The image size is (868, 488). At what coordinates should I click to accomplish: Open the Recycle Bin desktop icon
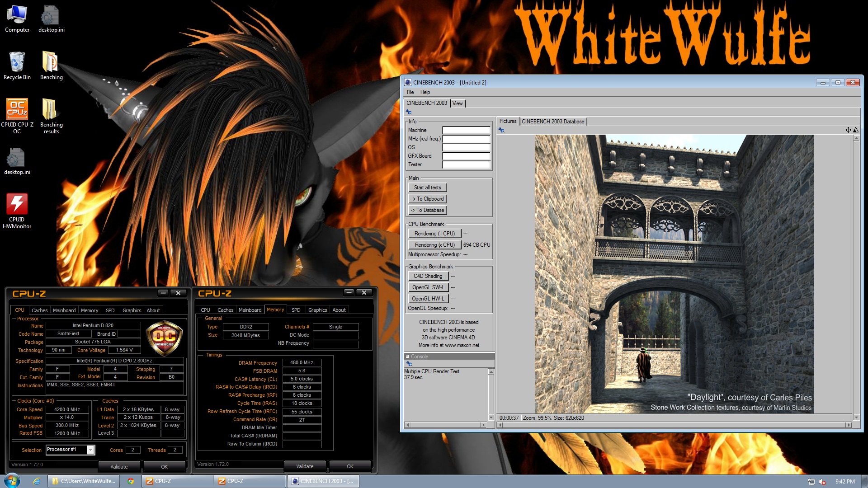pyautogui.click(x=17, y=66)
